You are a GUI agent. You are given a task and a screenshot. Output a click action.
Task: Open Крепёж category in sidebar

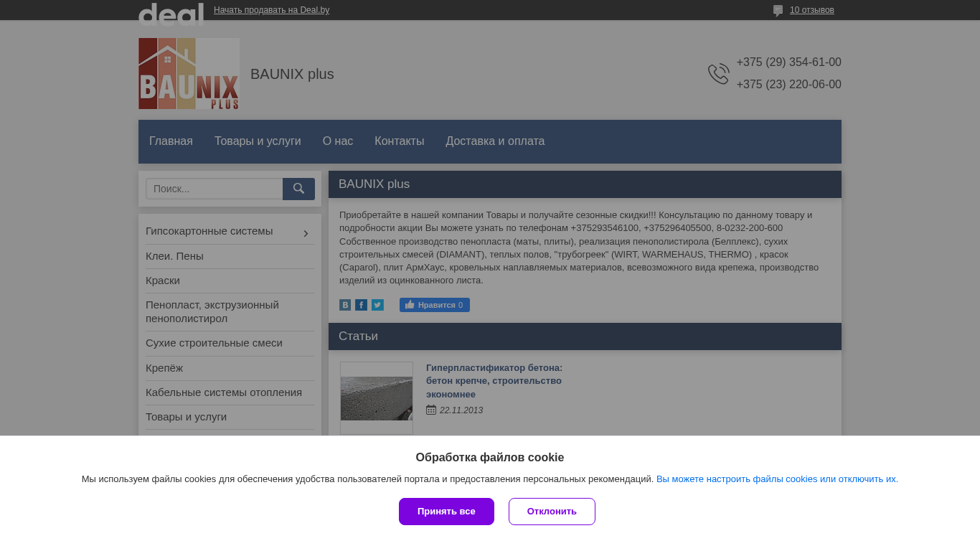click(164, 368)
